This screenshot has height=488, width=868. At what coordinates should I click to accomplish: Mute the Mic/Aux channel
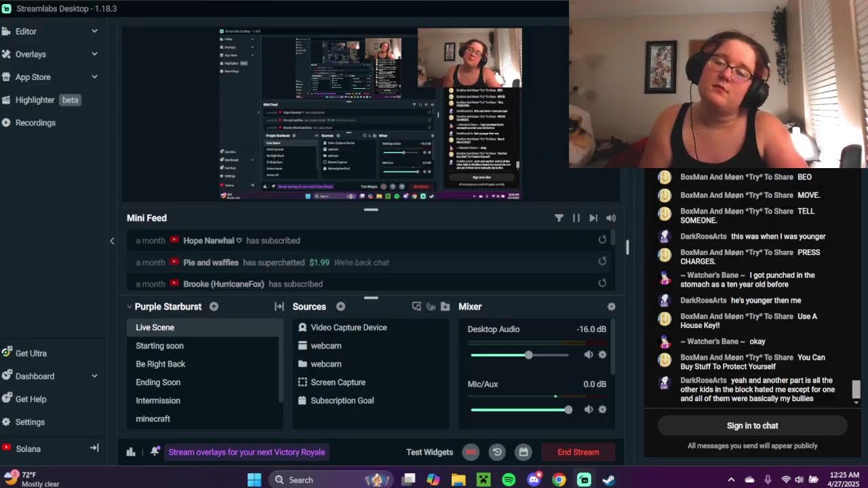coord(589,409)
